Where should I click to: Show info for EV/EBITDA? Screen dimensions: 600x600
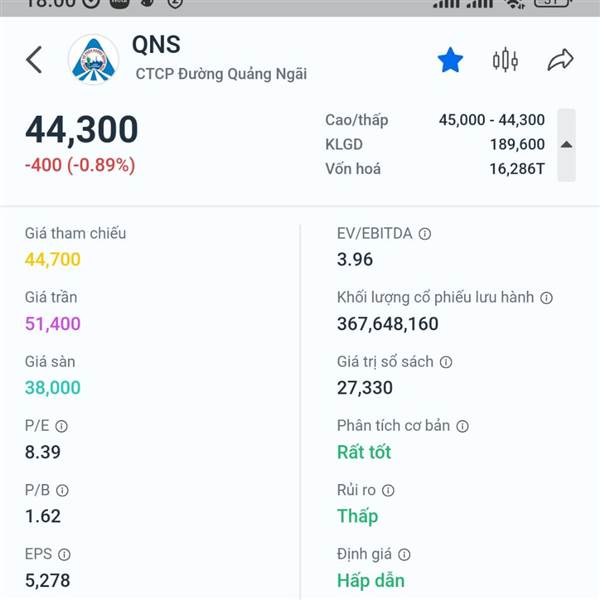425,234
